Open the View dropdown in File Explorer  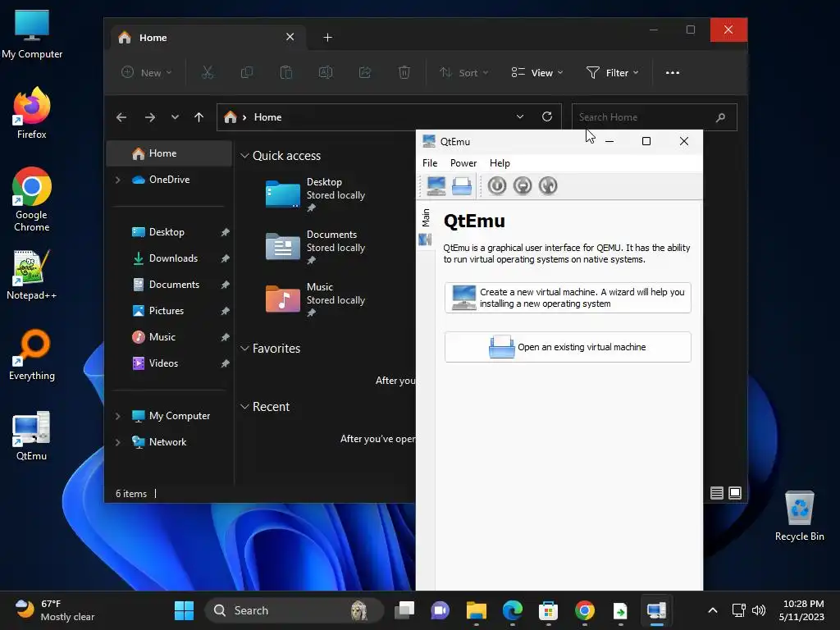click(536, 72)
